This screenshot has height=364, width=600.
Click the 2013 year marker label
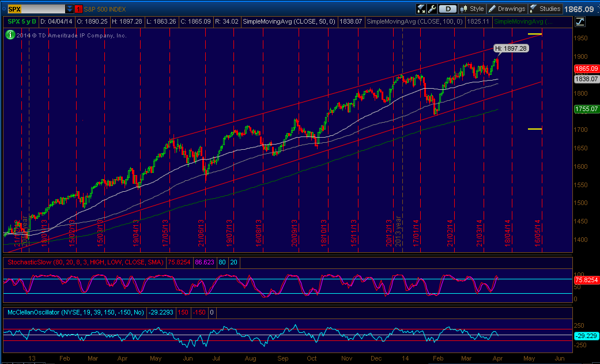pos(398,233)
